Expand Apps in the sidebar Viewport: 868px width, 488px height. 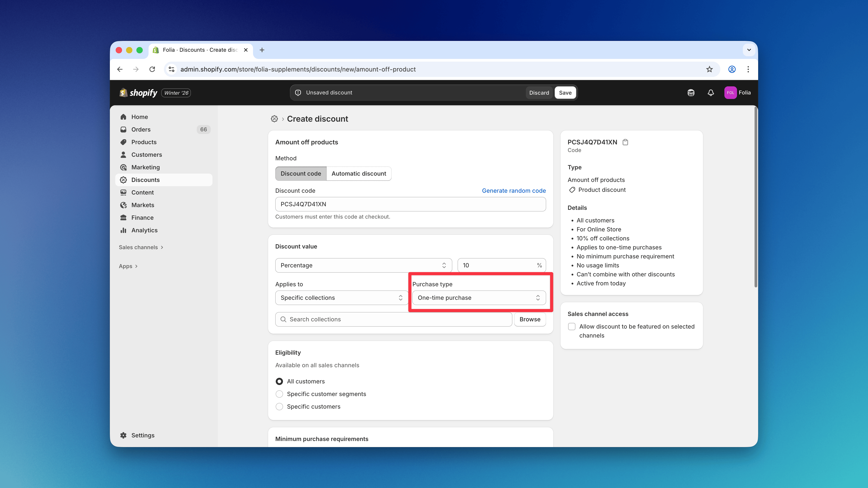tap(128, 266)
